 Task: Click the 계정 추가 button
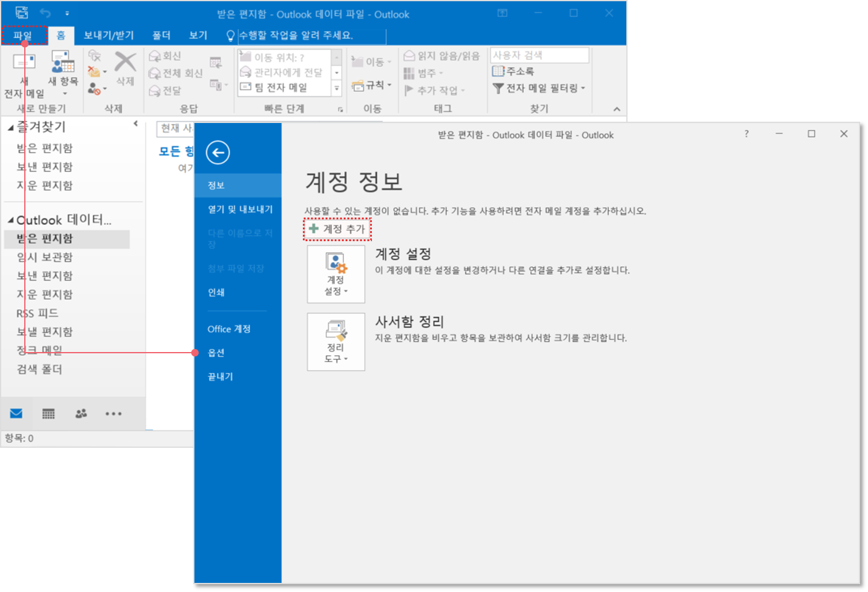click(x=337, y=229)
